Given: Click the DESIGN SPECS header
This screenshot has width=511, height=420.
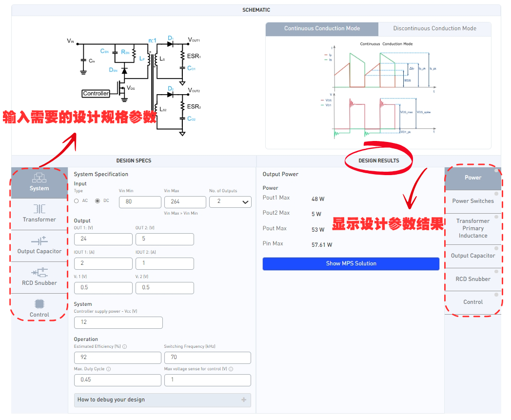Looking at the screenshot, I should [x=134, y=161].
